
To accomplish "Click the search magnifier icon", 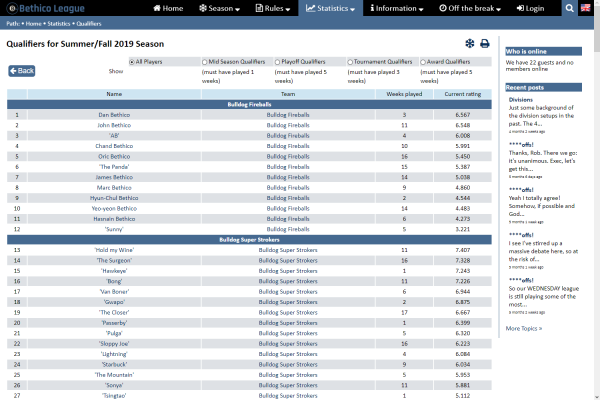I will [568, 8].
